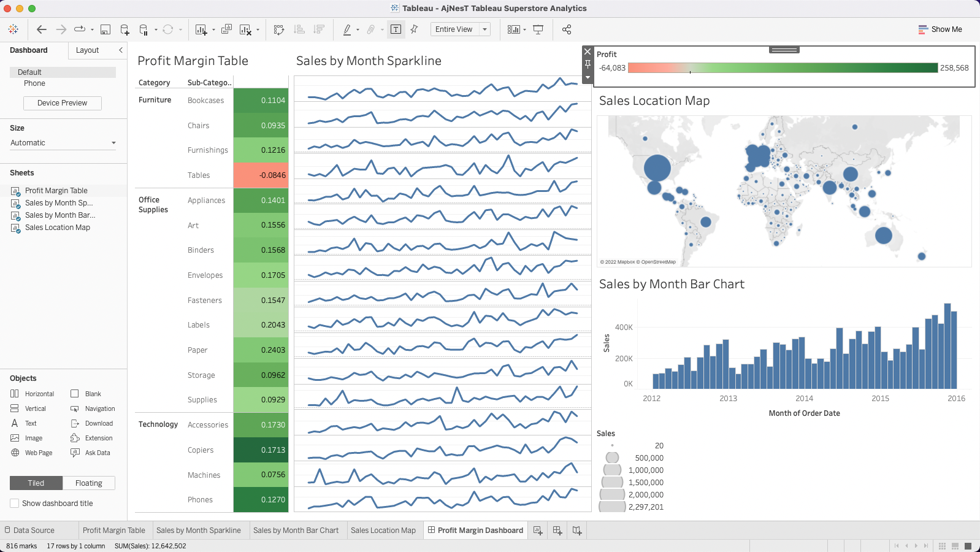Click the Profit color gradient legend bar
This screenshot has height=552, width=980.
pyautogui.click(x=783, y=68)
